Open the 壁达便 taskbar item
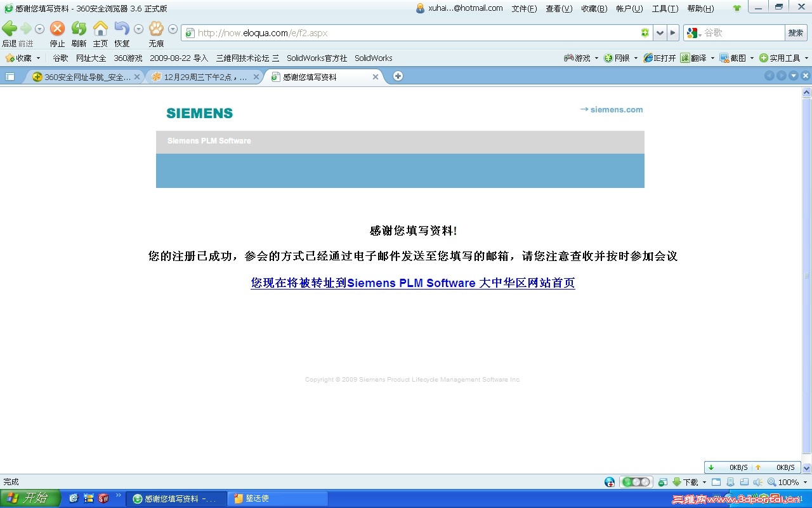The width and height of the screenshot is (812, 508). pos(278,498)
